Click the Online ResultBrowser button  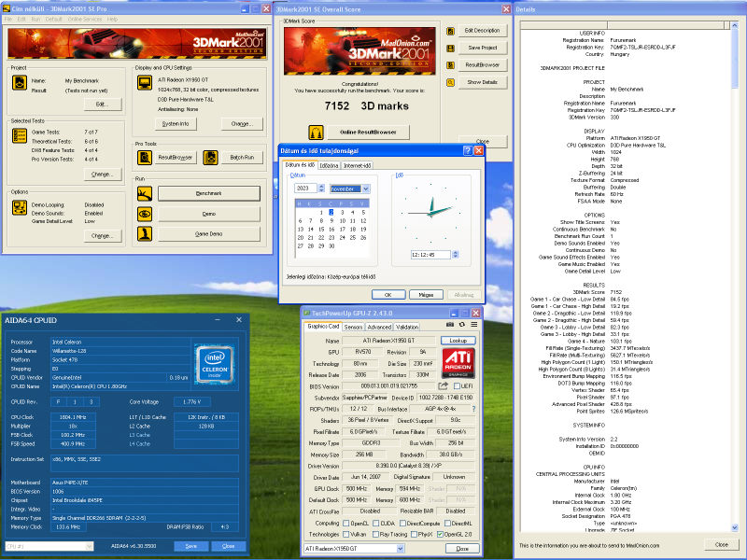pos(368,133)
